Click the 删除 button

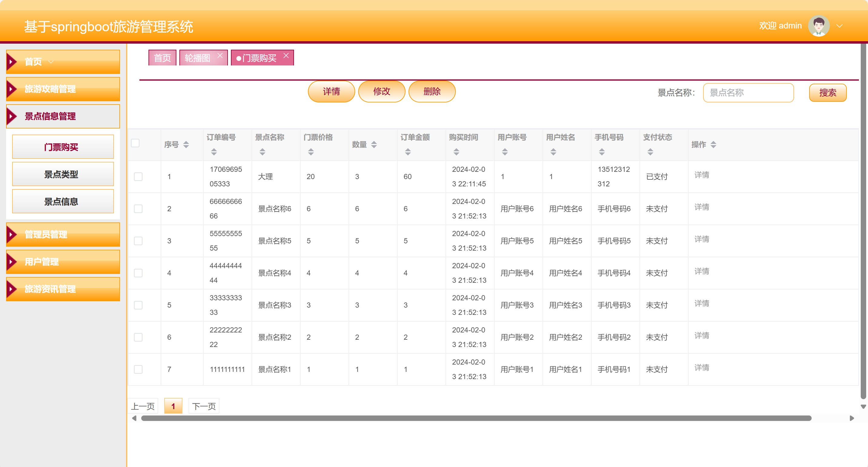432,92
